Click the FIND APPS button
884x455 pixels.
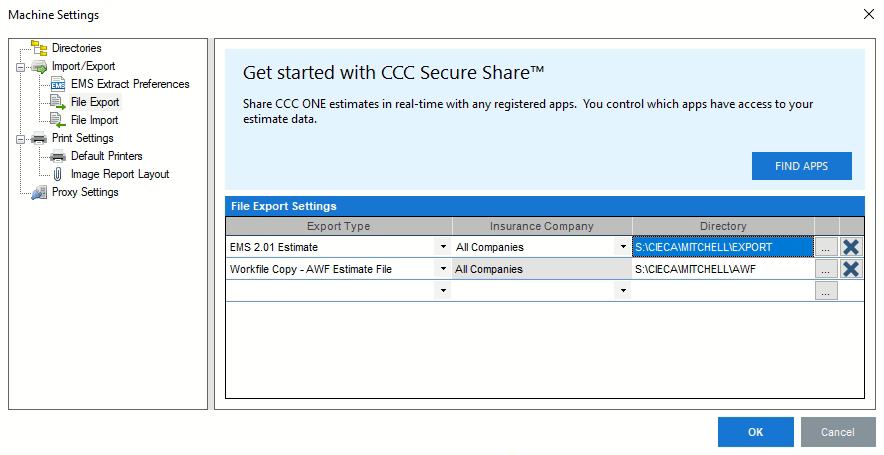click(802, 166)
